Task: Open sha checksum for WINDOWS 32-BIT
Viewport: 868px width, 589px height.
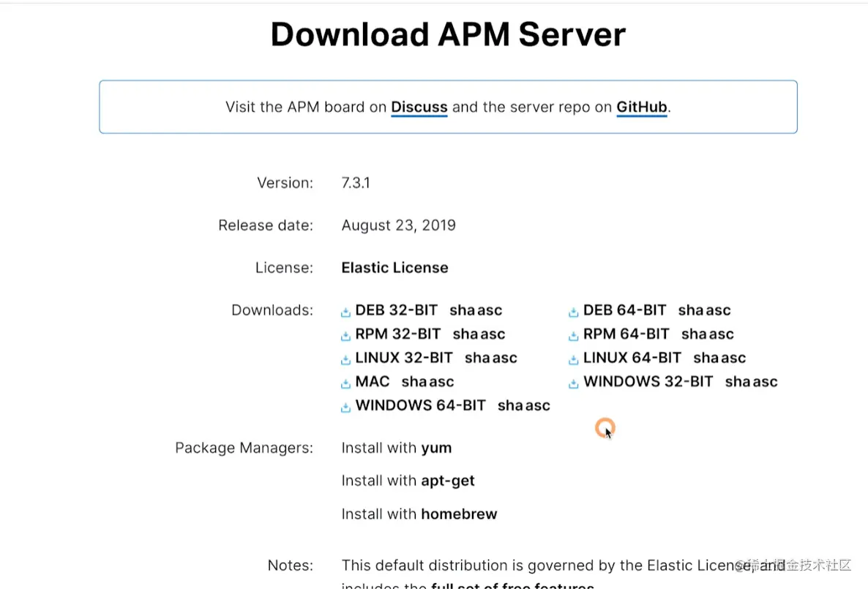Action: click(737, 381)
